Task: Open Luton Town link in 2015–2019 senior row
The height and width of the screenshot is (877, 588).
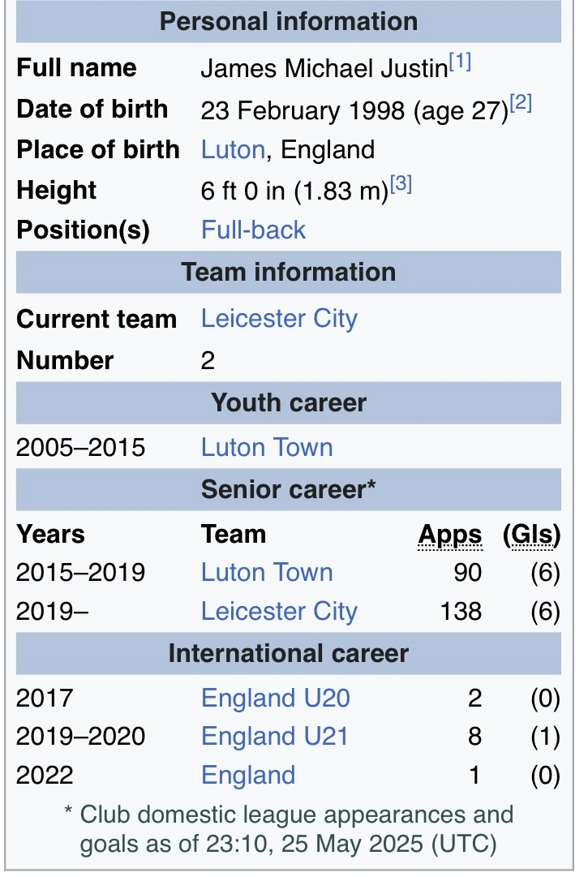Action: coord(267,572)
